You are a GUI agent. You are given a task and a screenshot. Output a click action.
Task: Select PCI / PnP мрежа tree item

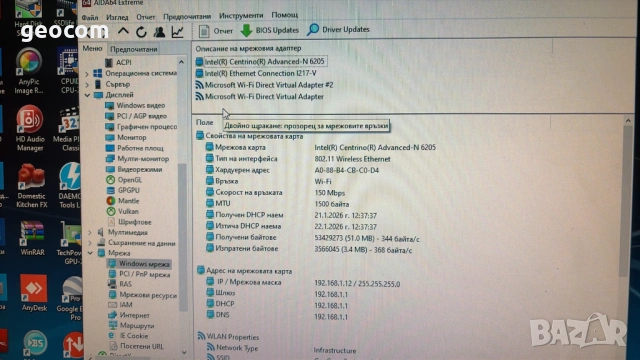click(x=139, y=274)
